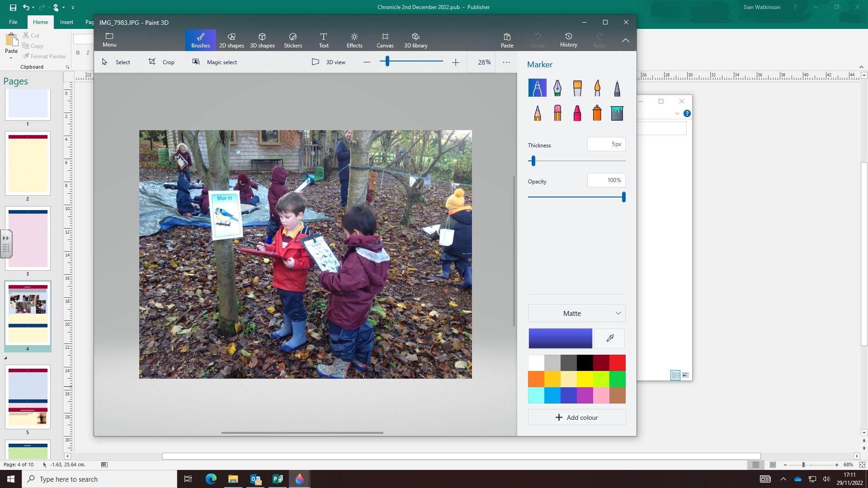Toggle the Crop tool
868x488 pixels.
pos(161,62)
